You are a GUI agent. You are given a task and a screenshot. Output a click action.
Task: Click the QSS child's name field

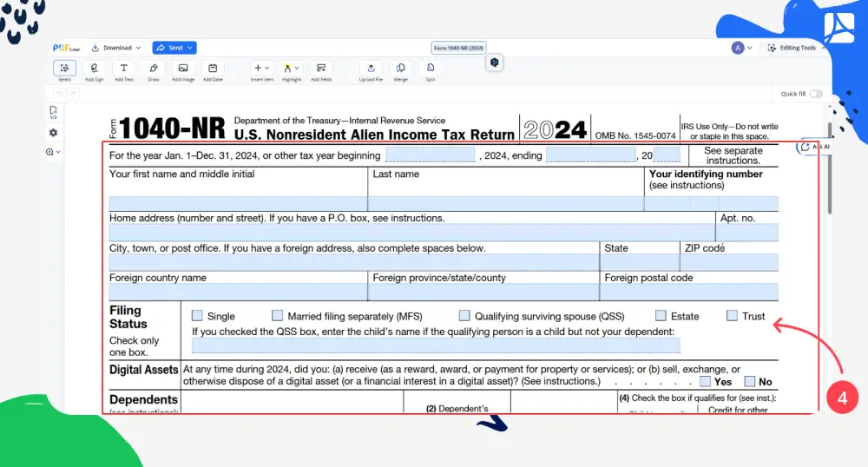[436, 345]
